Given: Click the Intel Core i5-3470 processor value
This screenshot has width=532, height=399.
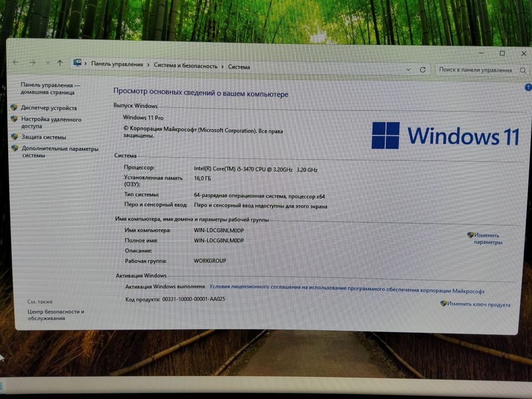Looking at the screenshot, I should 255,169.
